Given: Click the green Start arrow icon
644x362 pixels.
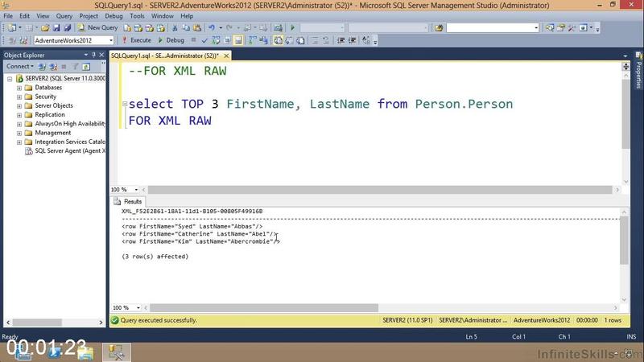Looking at the screenshot, I should [292, 28].
